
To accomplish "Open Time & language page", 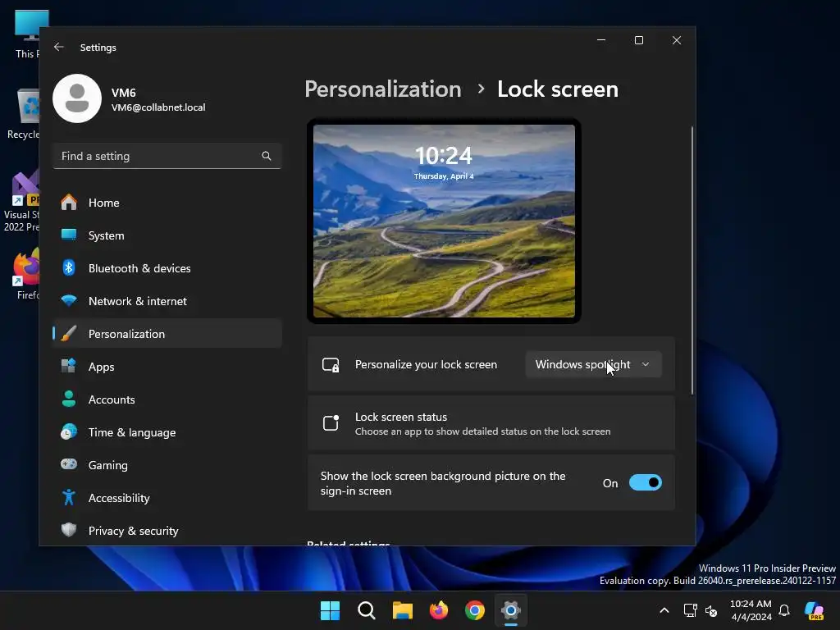I will [167, 431].
